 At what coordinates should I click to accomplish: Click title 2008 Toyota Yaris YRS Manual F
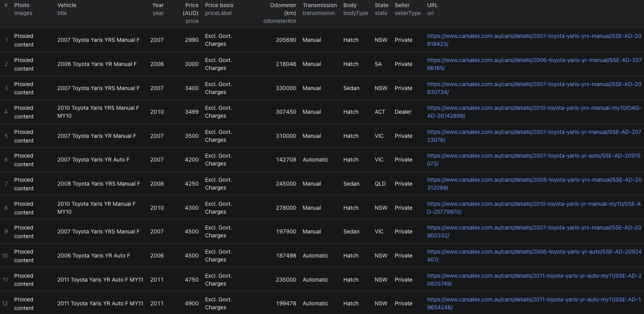98,184
